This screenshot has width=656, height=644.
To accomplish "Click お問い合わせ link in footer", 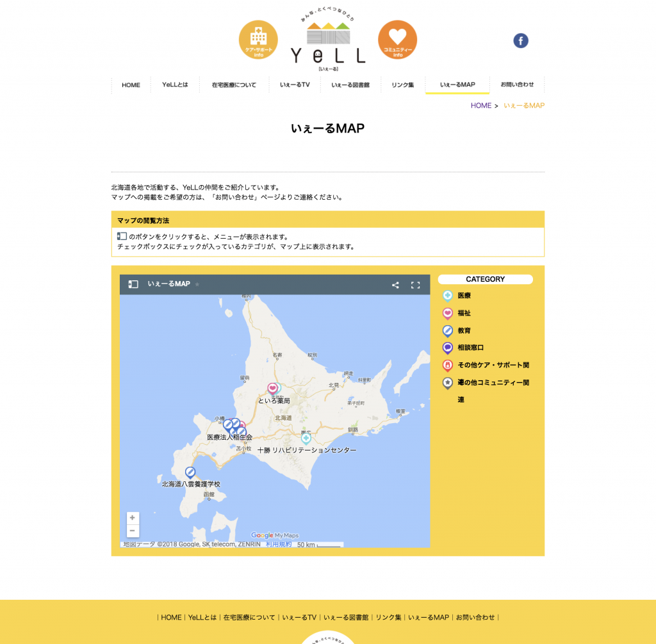I will click(475, 617).
